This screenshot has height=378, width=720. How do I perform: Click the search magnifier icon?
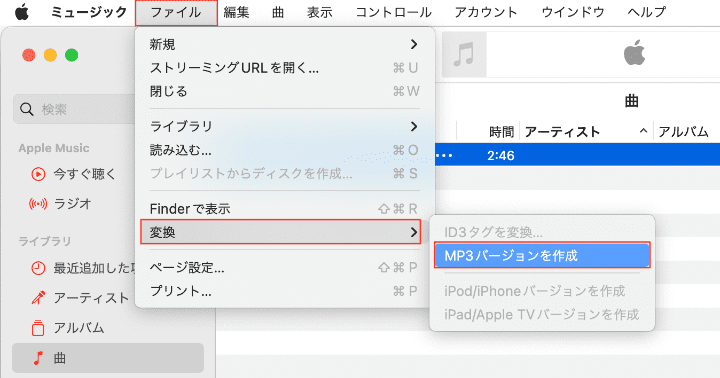27,109
